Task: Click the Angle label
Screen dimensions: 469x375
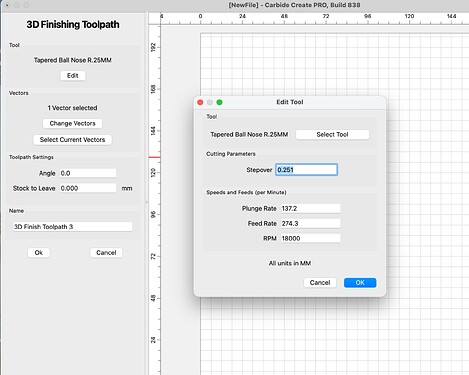Action: click(47, 173)
